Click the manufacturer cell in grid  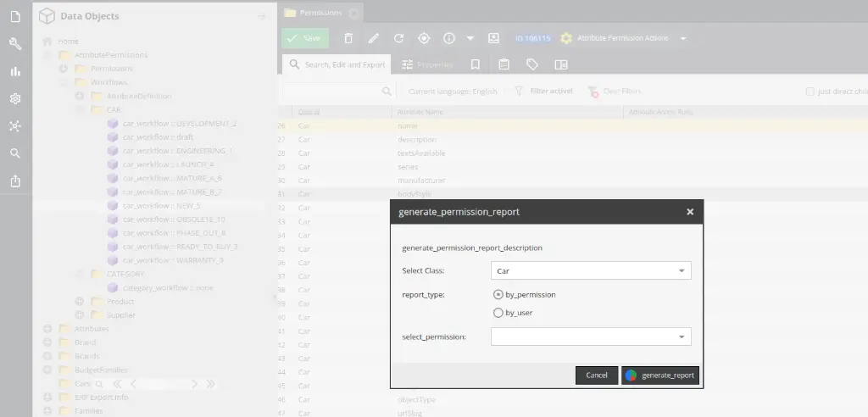pyautogui.click(x=421, y=181)
